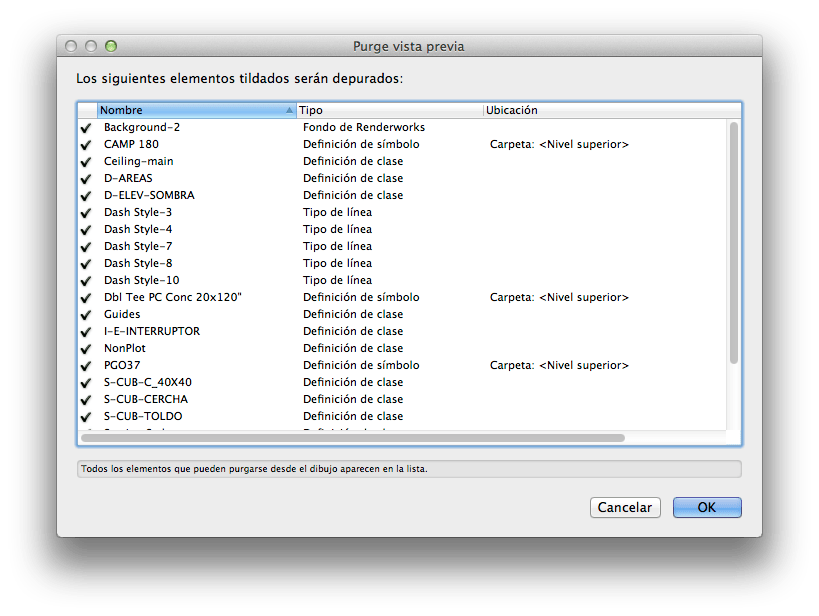Select the I-E-INTERRUPTOR row
Viewport: 819px width, 616px height.
click(x=152, y=332)
